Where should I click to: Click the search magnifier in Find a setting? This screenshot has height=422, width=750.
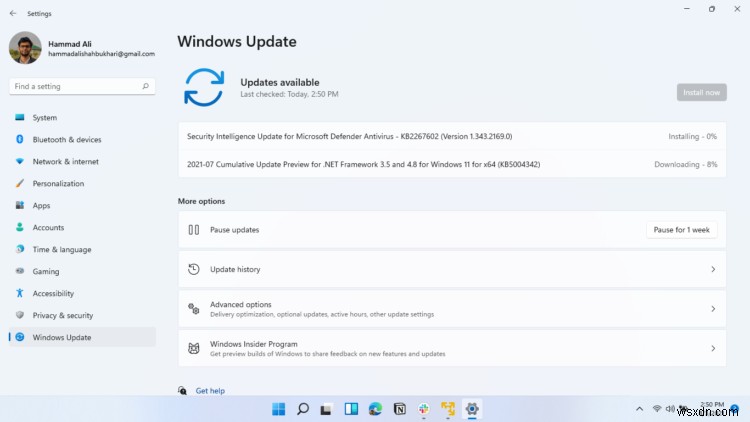click(145, 86)
